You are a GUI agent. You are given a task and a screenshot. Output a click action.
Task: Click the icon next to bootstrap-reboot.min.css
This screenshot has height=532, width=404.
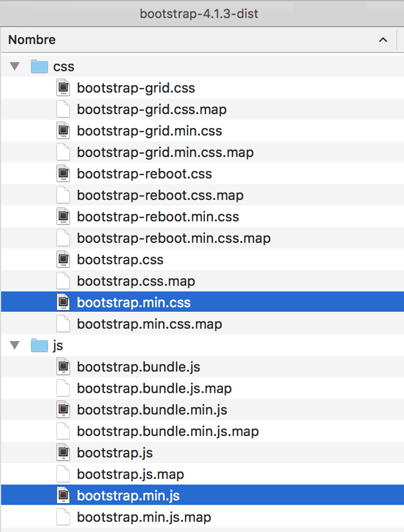point(63,216)
